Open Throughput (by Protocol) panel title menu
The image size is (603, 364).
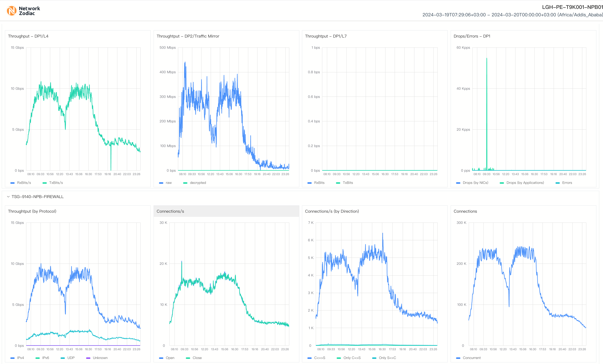point(32,211)
